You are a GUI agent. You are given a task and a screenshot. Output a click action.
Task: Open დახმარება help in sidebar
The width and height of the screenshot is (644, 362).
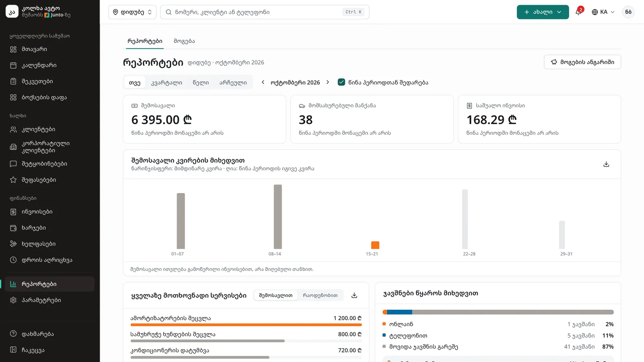(50, 334)
